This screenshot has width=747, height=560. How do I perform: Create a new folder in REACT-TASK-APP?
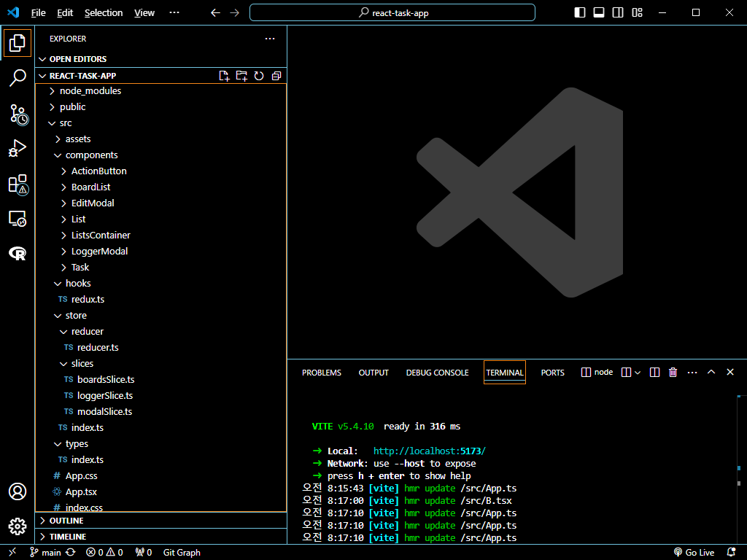241,76
